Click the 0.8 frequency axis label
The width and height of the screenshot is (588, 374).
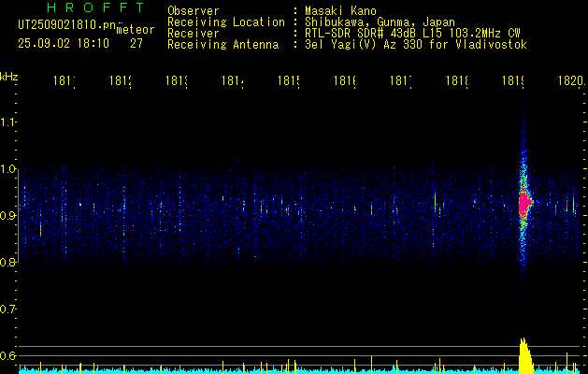click(7, 262)
